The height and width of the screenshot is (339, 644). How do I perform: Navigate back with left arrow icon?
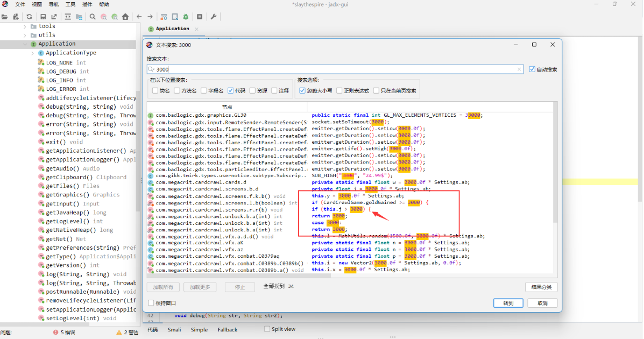tap(139, 17)
